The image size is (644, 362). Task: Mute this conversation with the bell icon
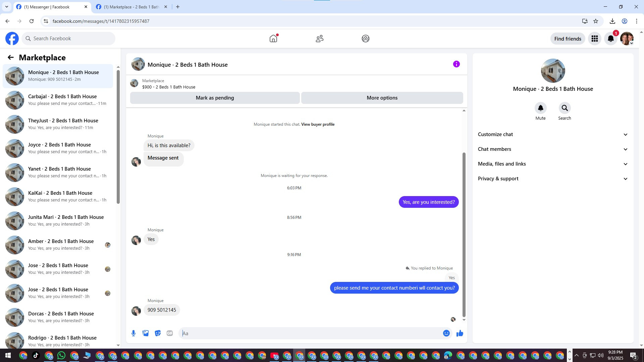541,108
